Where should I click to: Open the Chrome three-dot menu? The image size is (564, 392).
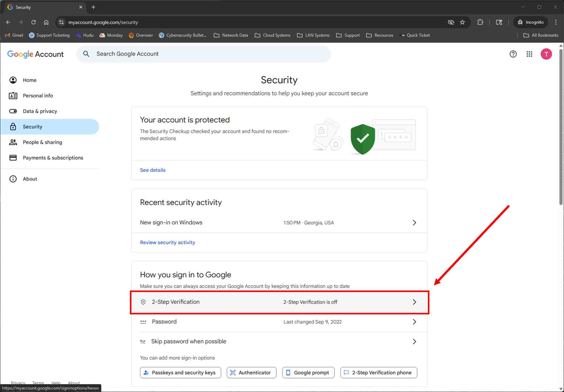555,22
